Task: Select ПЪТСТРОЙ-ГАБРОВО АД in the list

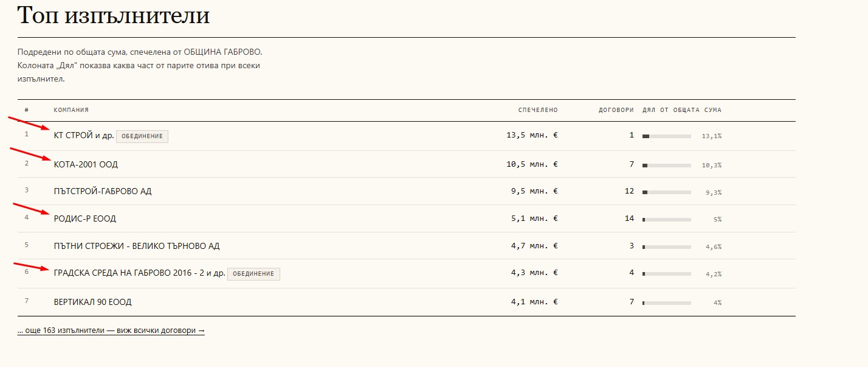Action: [x=103, y=191]
